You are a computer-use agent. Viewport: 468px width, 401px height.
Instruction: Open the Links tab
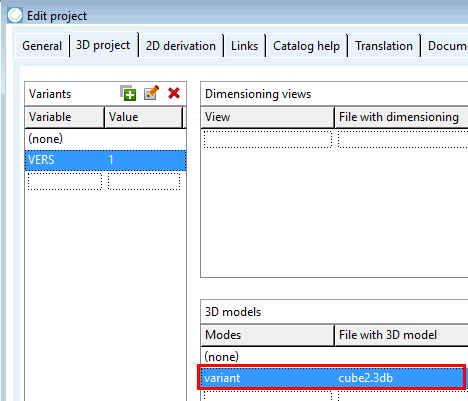[x=244, y=46]
